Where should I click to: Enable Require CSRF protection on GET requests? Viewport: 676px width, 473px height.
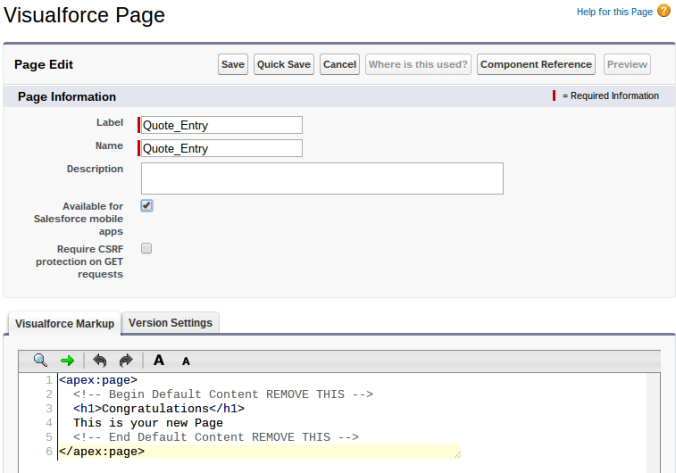(x=147, y=248)
